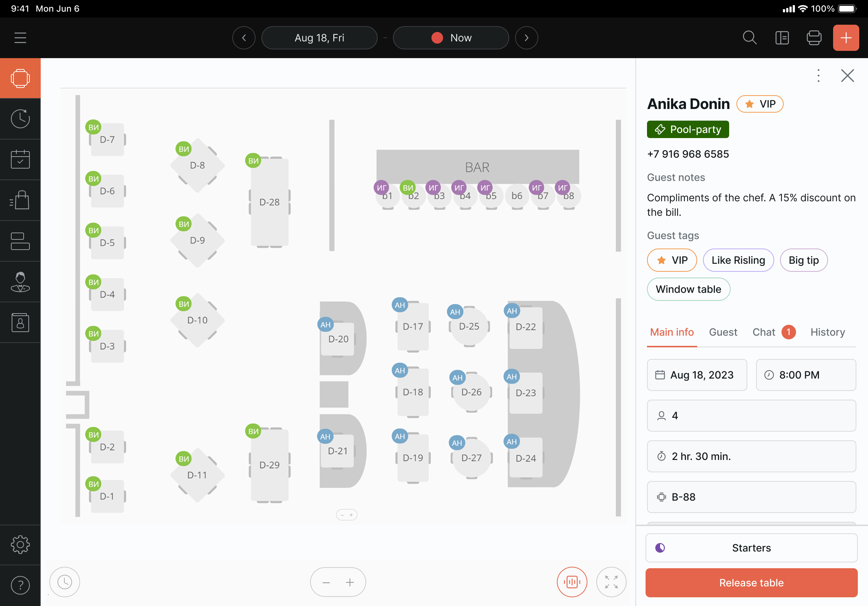The width and height of the screenshot is (868, 606).
Task: Add new reservation with plus button
Action: 846,38
